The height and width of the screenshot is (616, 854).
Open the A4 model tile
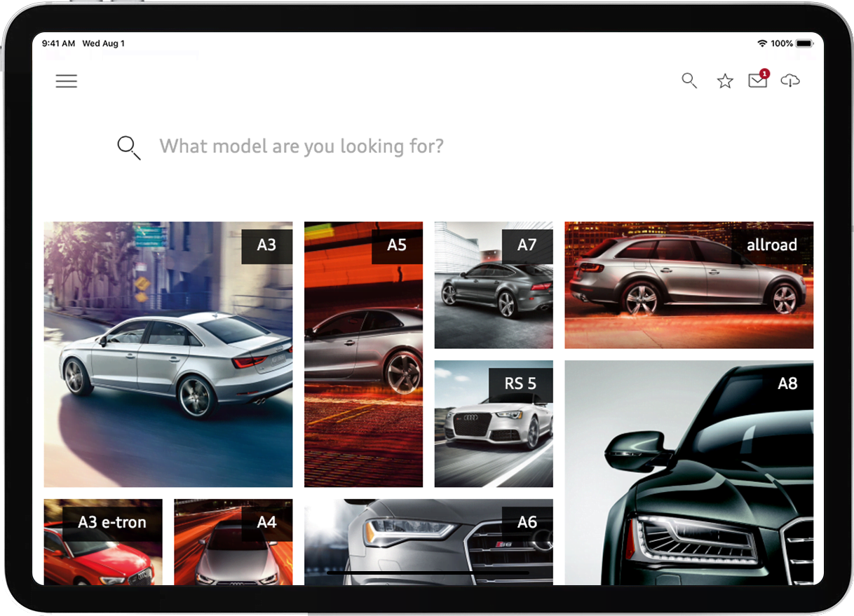tap(233, 542)
